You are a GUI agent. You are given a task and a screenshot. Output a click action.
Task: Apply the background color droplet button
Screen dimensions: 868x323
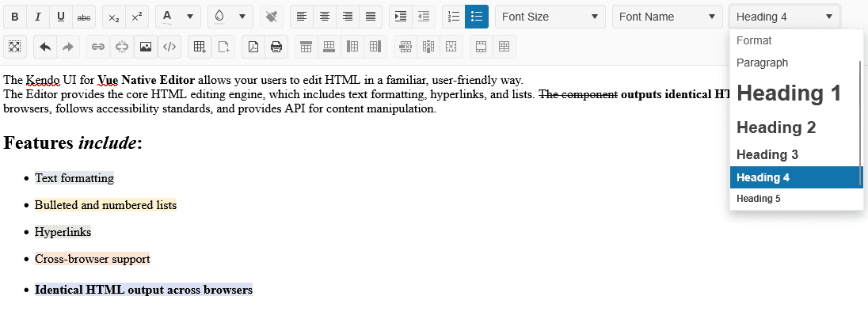coord(219,17)
